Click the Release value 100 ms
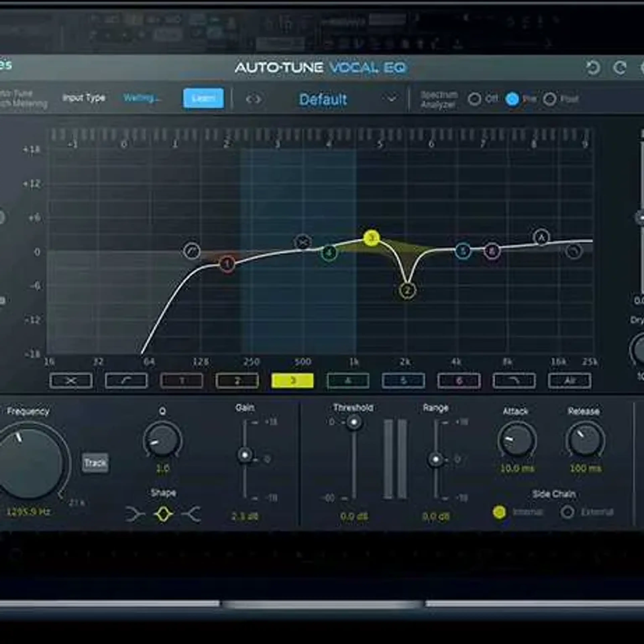The width and height of the screenshot is (644, 644). [585, 468]
